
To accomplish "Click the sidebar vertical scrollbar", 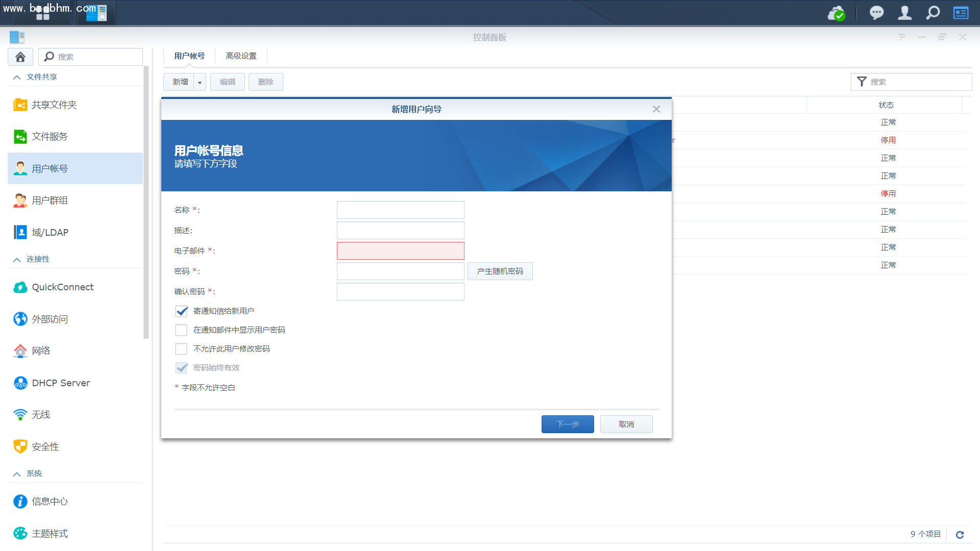I will pos(146,202).
